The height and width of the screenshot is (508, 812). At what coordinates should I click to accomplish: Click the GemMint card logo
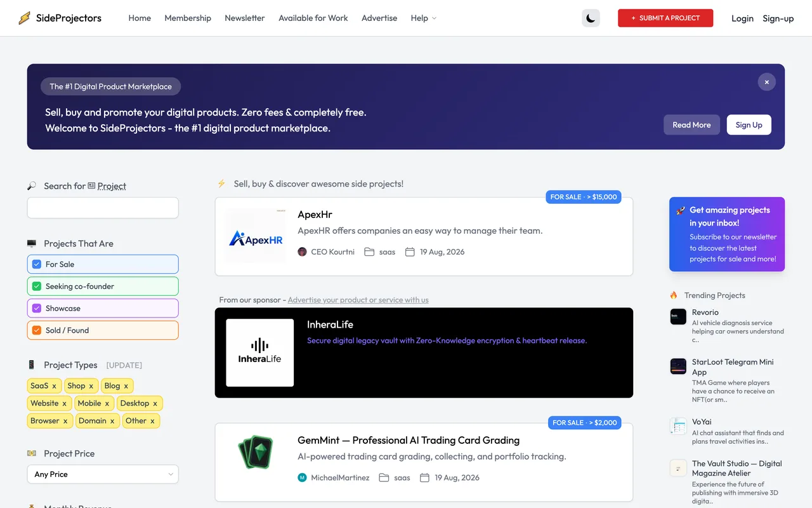click(x=256, y=452)
